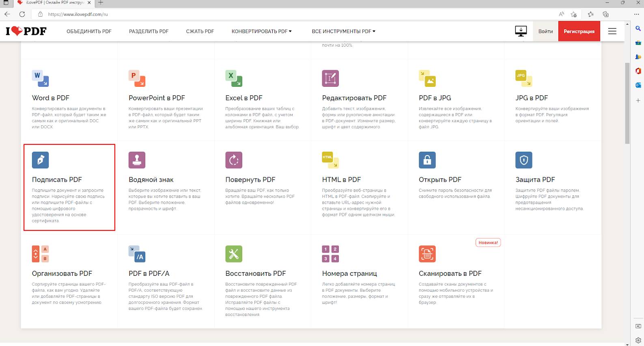This screenshot has width=644, height=346.
Task: Open the Подписать PDF title link
Action: [57, 180]
